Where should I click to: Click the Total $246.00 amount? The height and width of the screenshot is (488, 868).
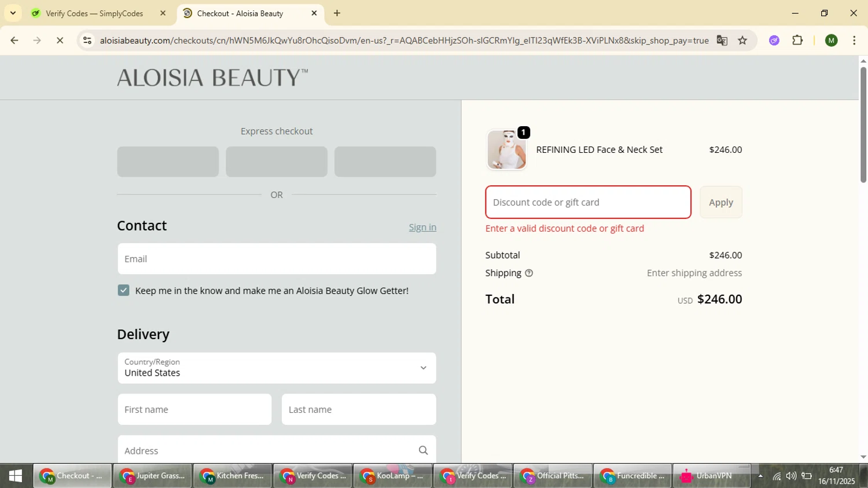point(719,299)
